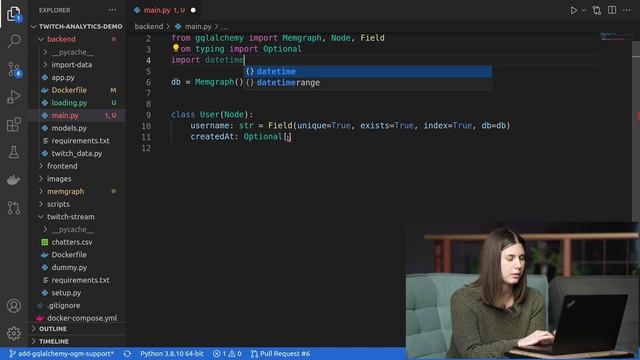Open chatters.csv file

pos(77,242)
